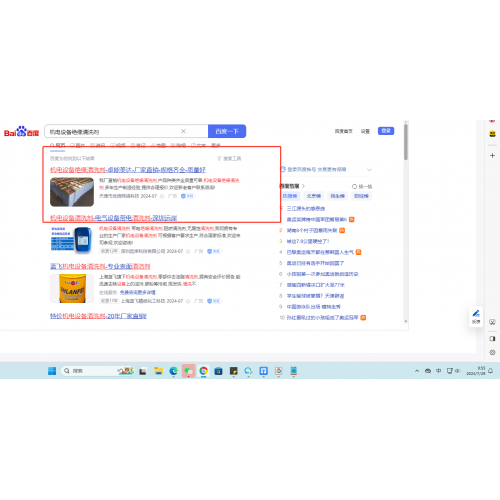Image resolution: width=500 pixels, height=500 pixels.
Task: Click the page vertical scrollbar thumb
Action: click(x=406, y=142)
